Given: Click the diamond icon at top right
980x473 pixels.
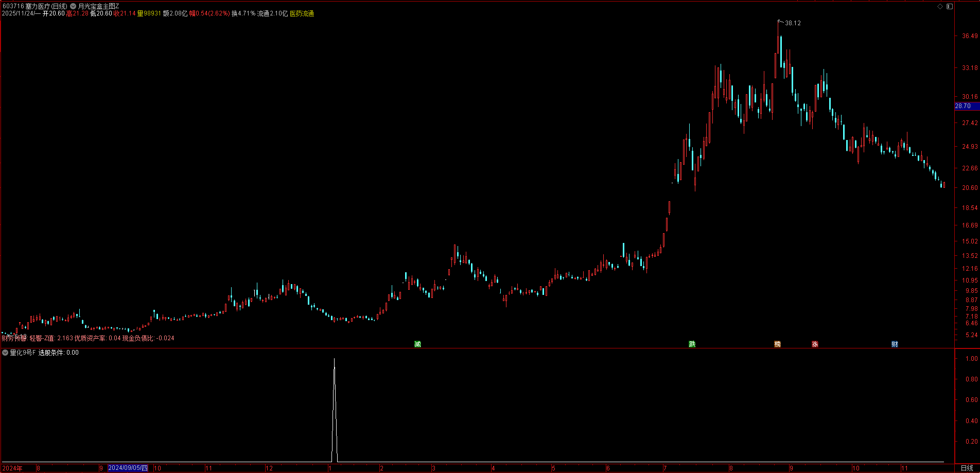Looking at the screenshot, I should pos(940,6).
